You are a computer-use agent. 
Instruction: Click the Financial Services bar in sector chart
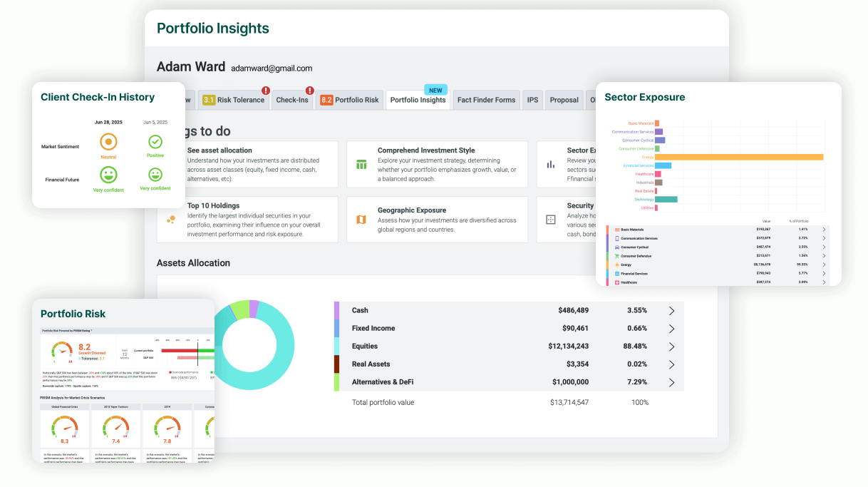(x=663, y=165)
